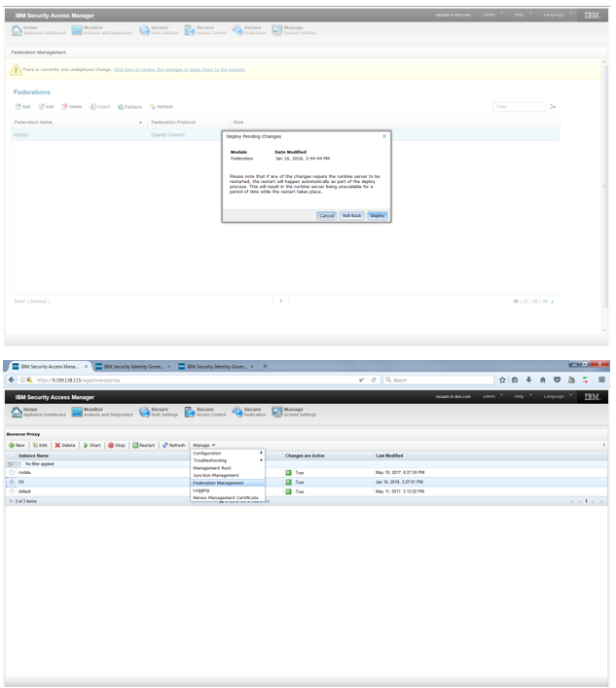The width and height of the screenshot is (616, 688).
Task: Open Secure Federation on Reverse Proxy page
Action: click(249, 412)
